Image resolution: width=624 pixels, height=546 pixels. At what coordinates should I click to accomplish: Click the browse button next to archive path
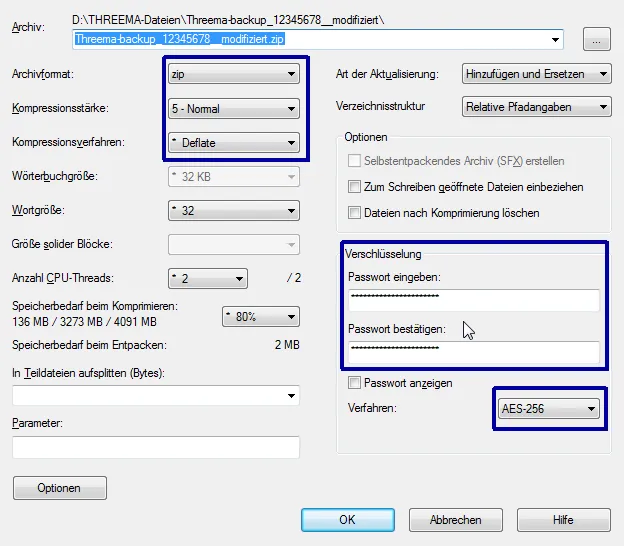[597, 40]
